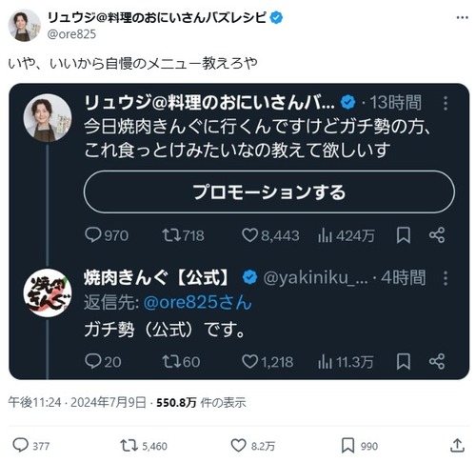Open リュウジ profile avatar at top
Image resolution: width=476 pixels, height=463 pixels.
pyautogui.click(x=24, y=26)
